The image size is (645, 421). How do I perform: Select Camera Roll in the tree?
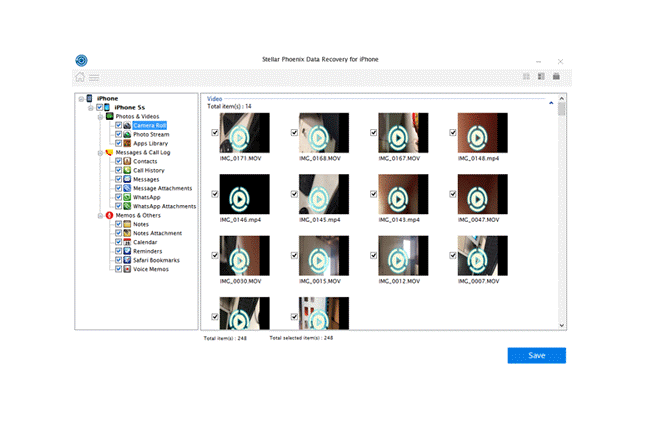150,126
